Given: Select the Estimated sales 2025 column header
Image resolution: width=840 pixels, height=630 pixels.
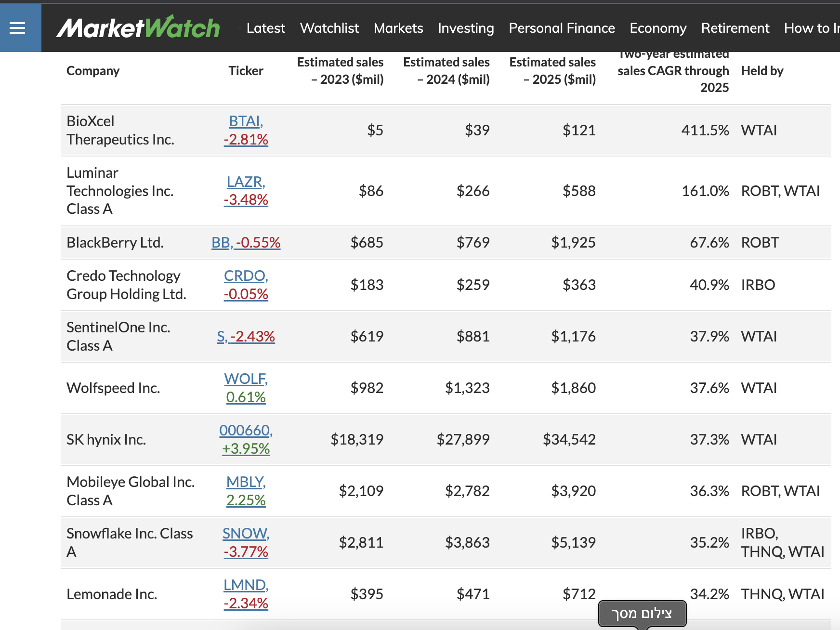Looking at the screenshot, I should pos(552,71).
